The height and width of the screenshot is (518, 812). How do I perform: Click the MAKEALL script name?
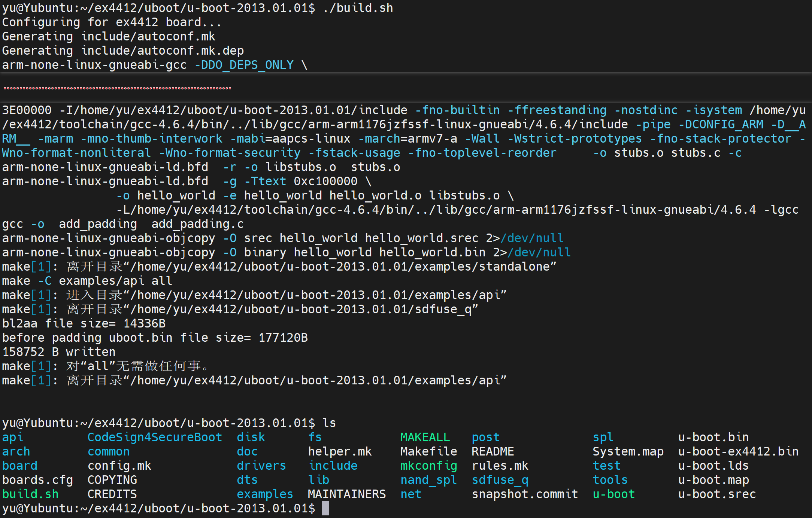click(x=425, y=437)
